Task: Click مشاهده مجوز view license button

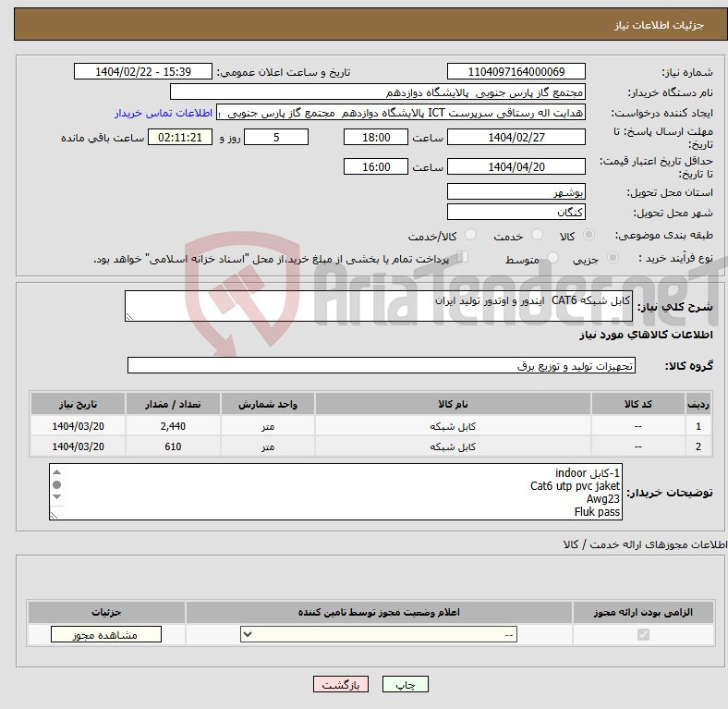Action: (106, 635)
